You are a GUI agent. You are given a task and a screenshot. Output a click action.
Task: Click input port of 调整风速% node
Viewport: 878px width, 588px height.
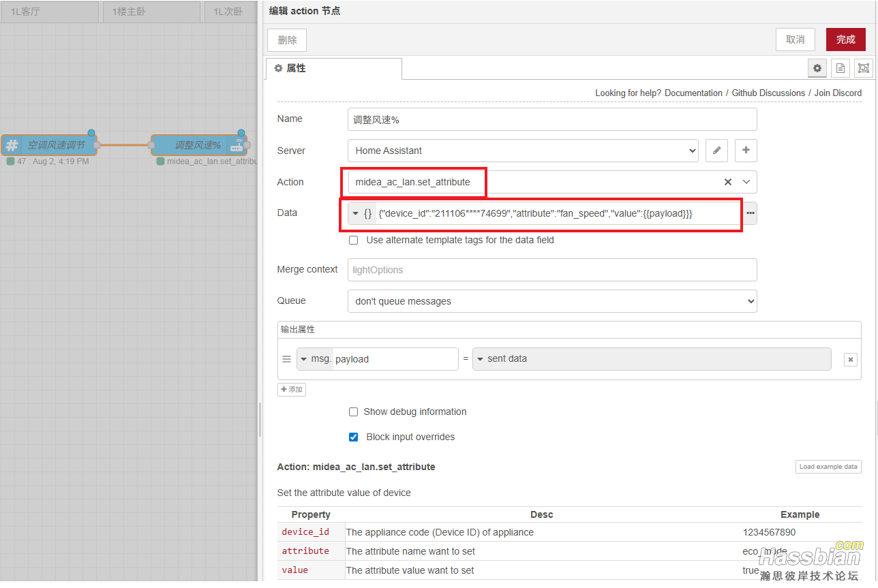pyautogui.click(x=151, y=145)
